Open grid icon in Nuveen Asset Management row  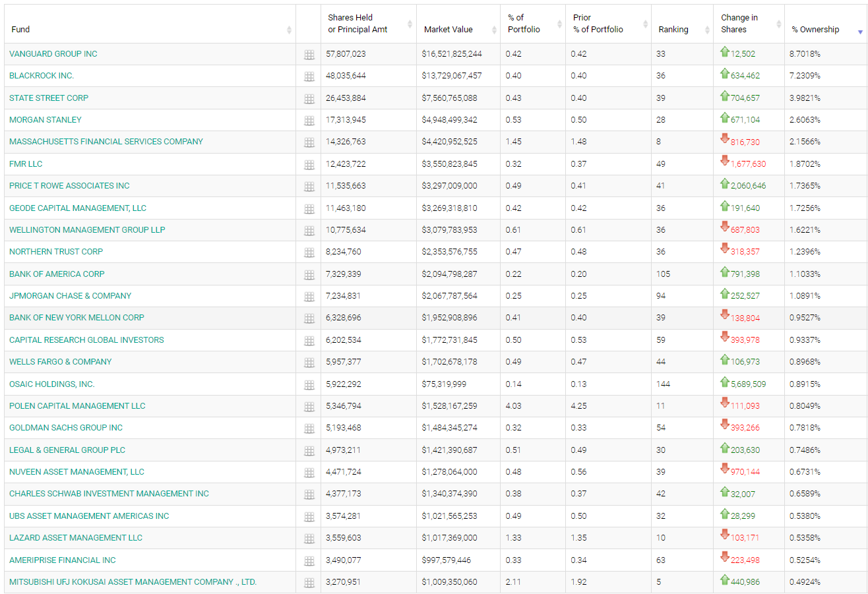click(x=309, y=473)
